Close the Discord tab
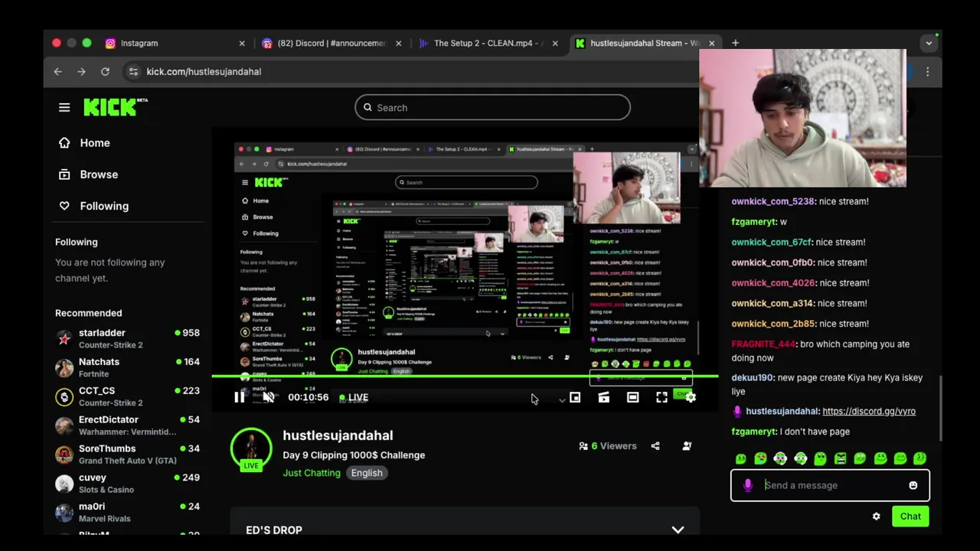This screenshot has height=551, width=980. coord(398,44)
